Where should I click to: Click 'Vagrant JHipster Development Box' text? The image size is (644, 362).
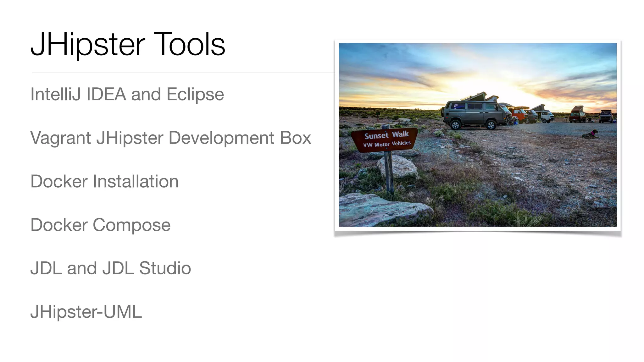click(171, 138)
